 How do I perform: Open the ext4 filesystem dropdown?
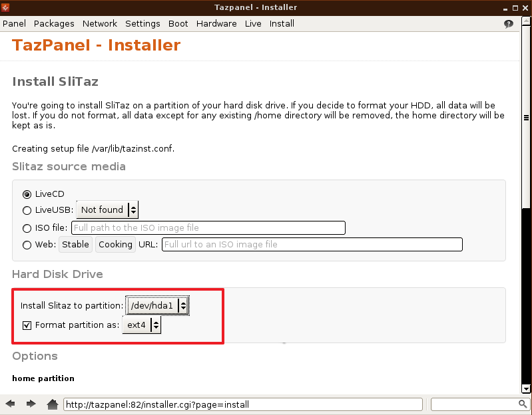click(x=141, y=325)
